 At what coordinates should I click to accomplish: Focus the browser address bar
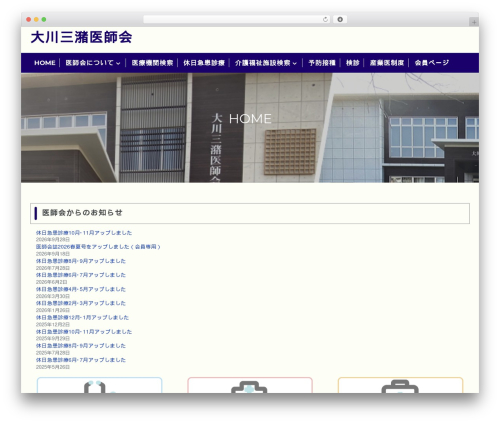pos(236,20)
